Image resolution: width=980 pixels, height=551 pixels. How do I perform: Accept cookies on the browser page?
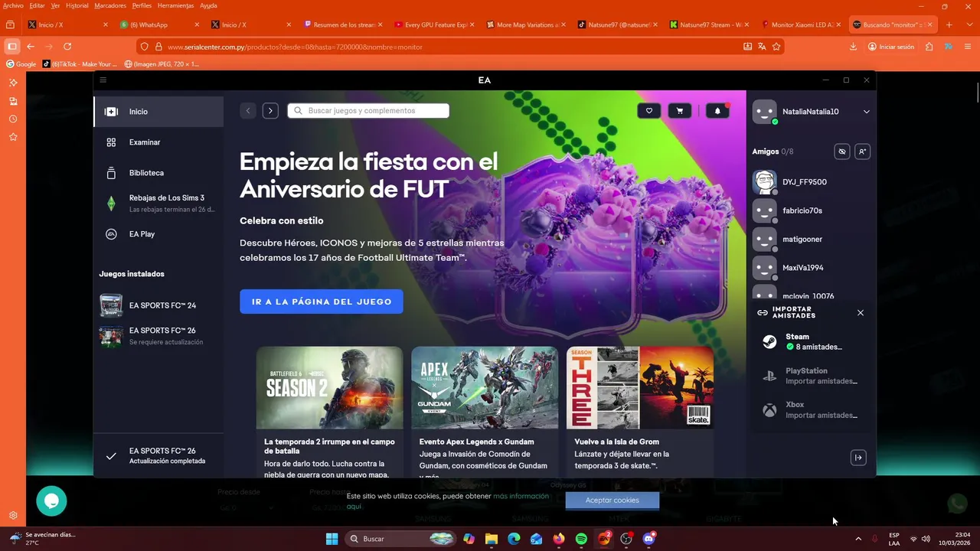[x=612, y=500]
